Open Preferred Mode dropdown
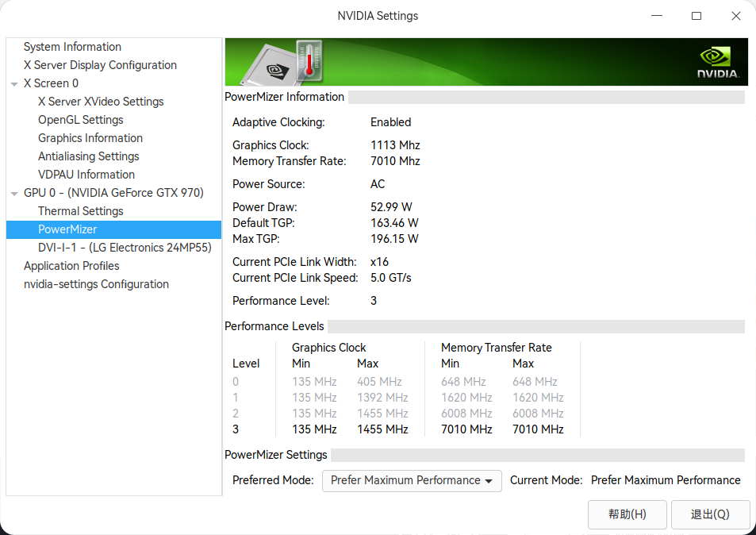 pyautogui.click(x=412, y=481)
